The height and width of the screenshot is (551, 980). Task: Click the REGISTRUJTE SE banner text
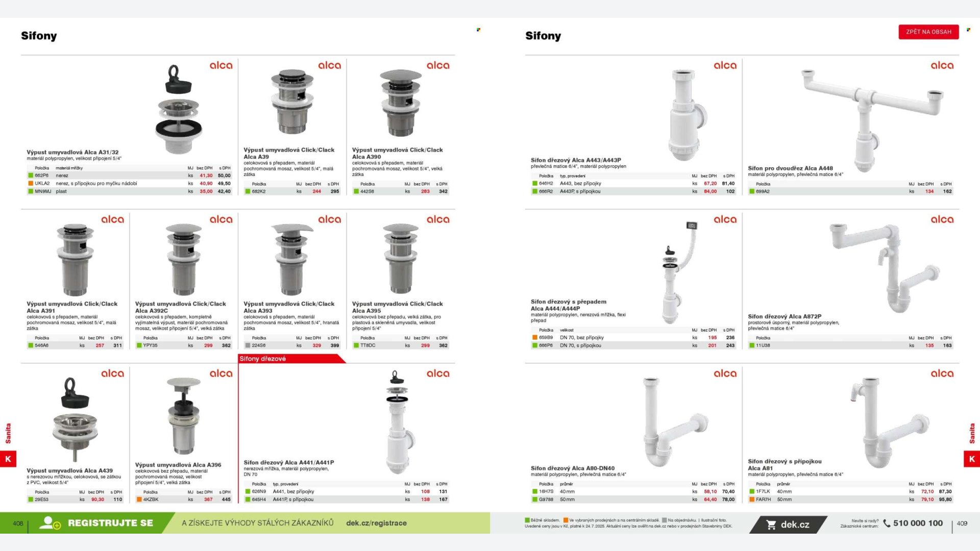pyautogui.click(x=110, y=523)
